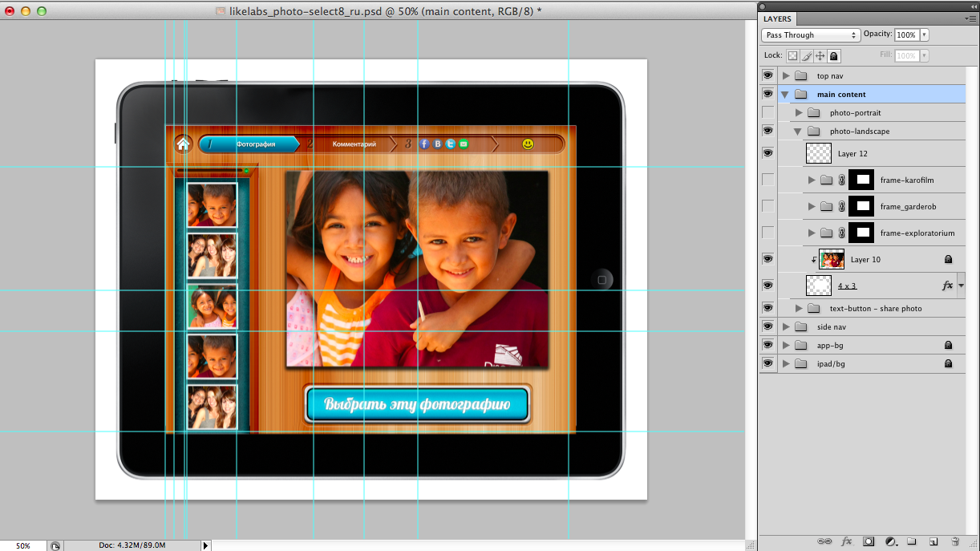The width and height of the screenshot is (980, 551).
Task: Click the Link layers chain icon
Action: (824, 541)
